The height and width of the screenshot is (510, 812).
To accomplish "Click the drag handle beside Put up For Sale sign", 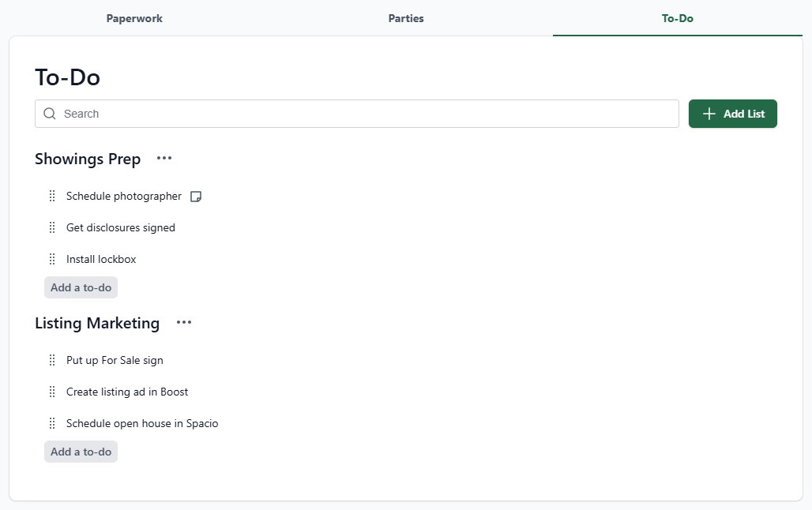I will click(x=52, y=360).
